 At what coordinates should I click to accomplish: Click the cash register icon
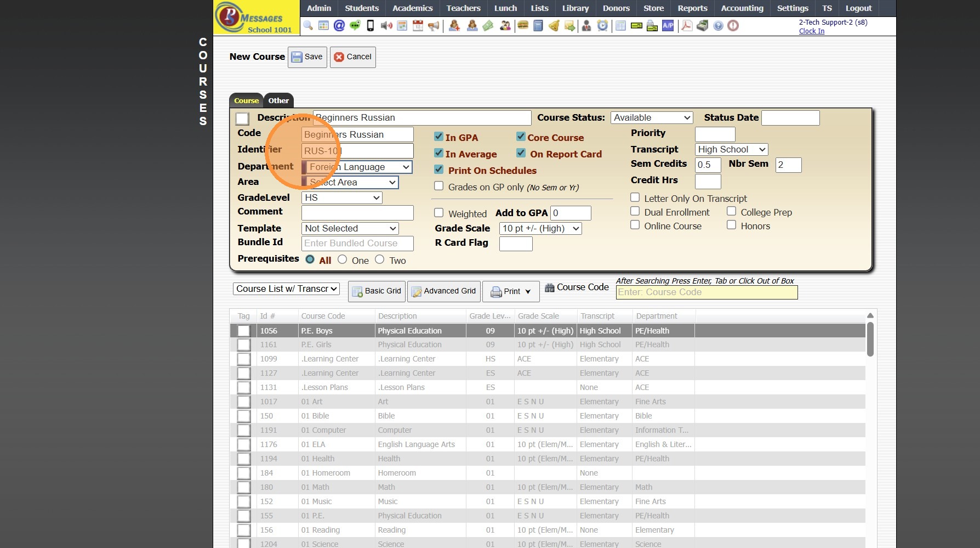(x=702, y=26)
